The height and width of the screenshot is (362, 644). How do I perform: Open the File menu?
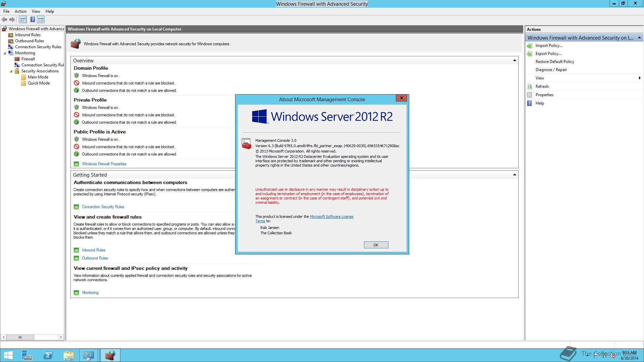click(6, 11)
